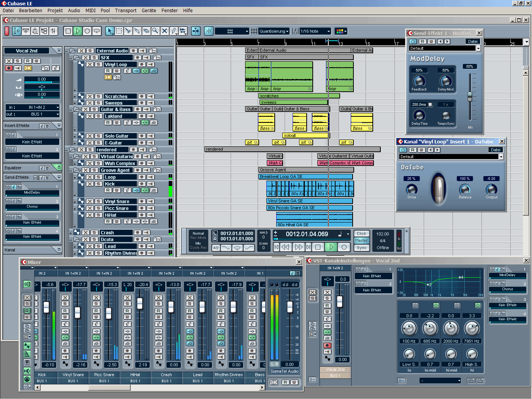Viewport: 532px width, 399px height.
Task: Open ModDelay preset Default dropdown arrow
Action: coord(478,48)
